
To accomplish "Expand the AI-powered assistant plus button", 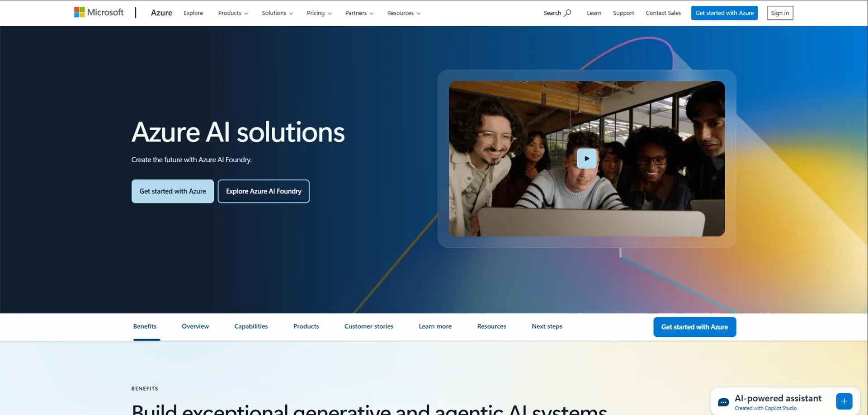I will point(844,401).
